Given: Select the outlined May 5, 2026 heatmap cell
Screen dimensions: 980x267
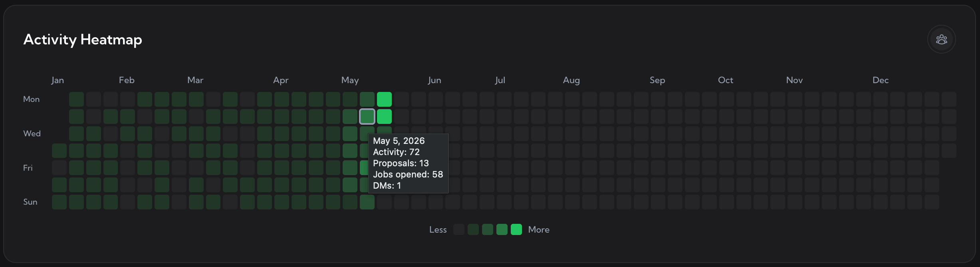Looking at the screenshot, I should click(367, 116).
